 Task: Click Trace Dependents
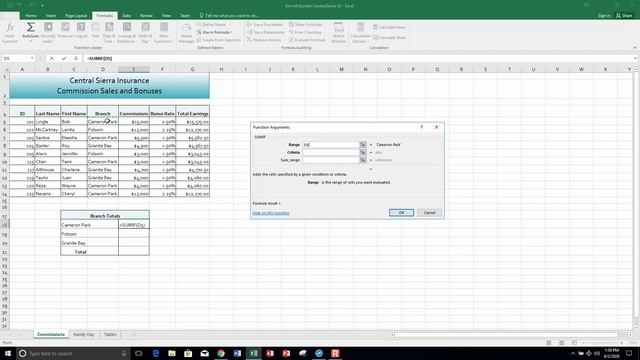(266, 32)
